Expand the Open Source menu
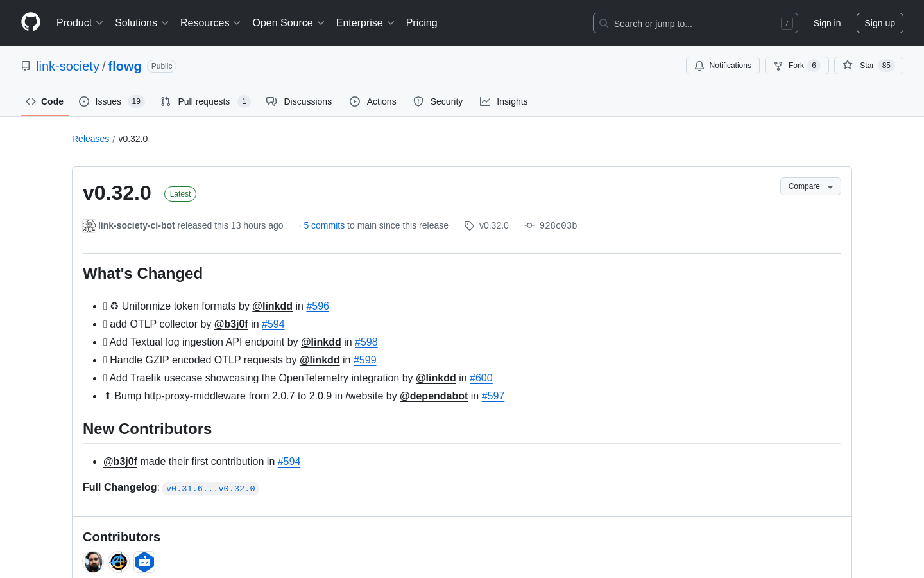 coord(289,23)
